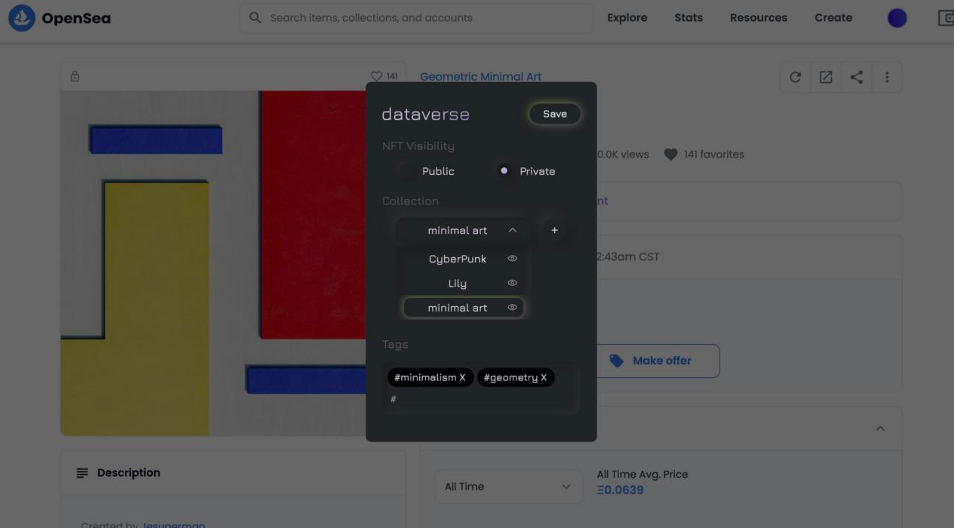Click the Description list icon
Viewport: 954px width, 528px height.
point(82,473)
